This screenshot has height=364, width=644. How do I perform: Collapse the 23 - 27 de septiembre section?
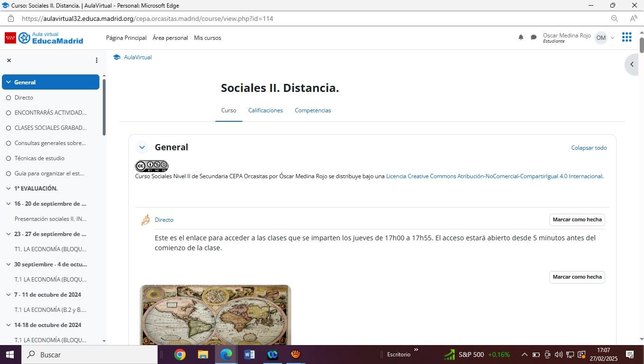point(9,234)
